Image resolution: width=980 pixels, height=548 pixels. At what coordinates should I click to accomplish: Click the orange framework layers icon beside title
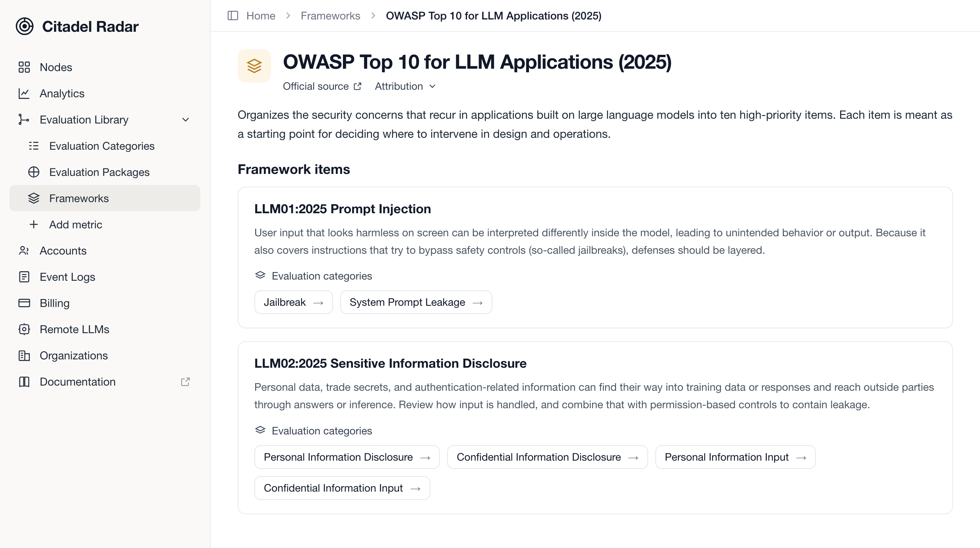(x=254, y=66)
